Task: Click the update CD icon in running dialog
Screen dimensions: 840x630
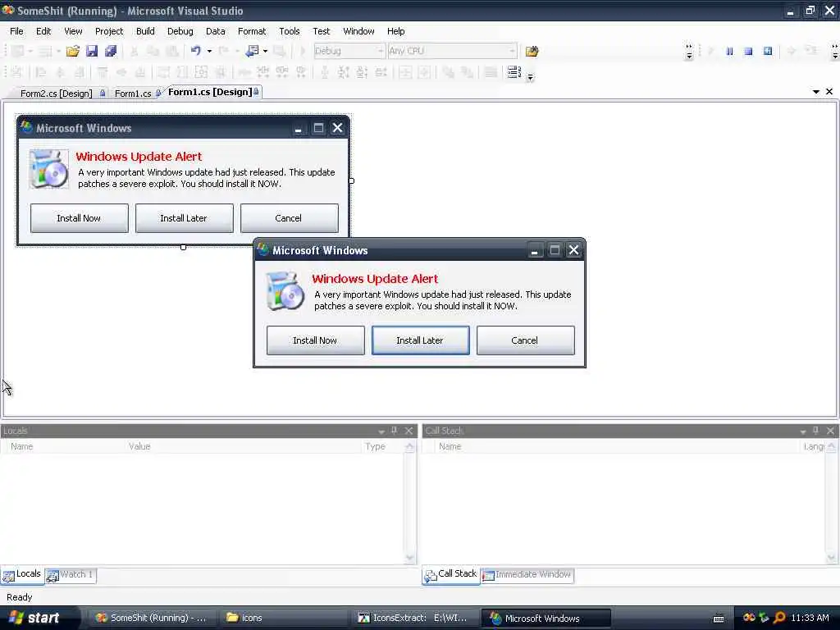Action: point(285,291)
